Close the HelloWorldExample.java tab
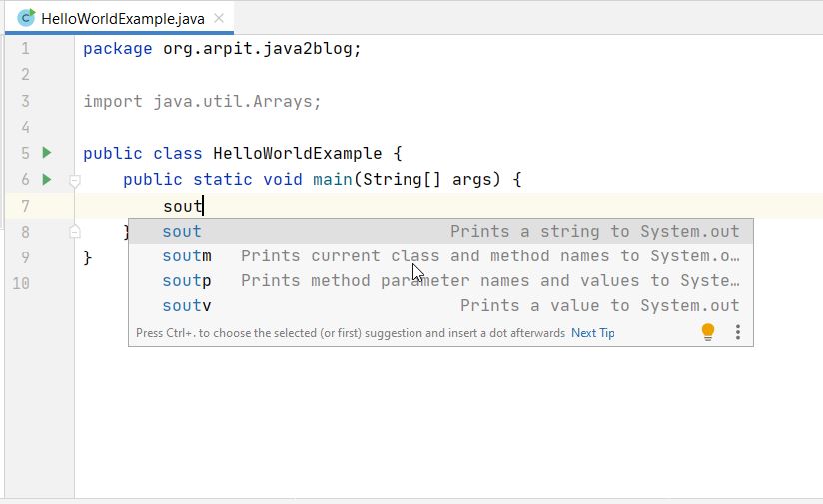Viewport: 823px width, 504px height. coord(219,18)
